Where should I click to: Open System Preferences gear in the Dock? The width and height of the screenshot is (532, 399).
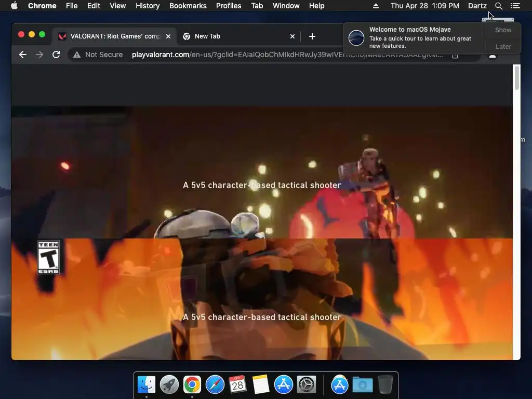(307, 384)
